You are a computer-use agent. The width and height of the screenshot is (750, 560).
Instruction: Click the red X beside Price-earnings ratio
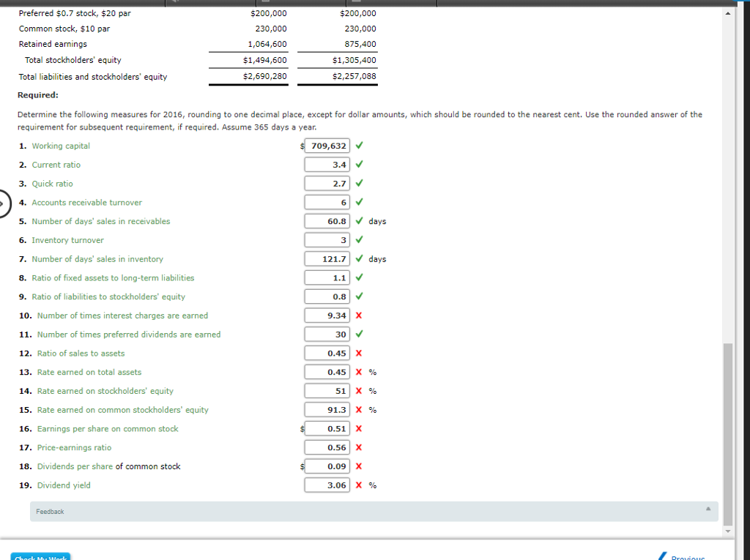point(358,447)
